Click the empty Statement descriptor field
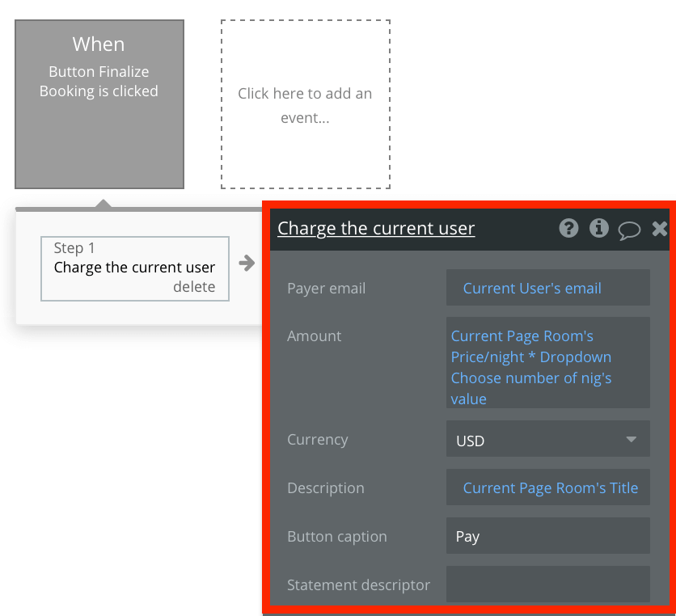 pyautogui.click(x=547, y=584)
